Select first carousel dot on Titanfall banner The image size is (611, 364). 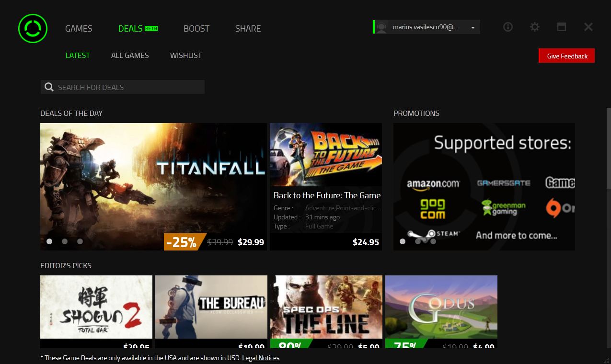click(x=49, y=241)
